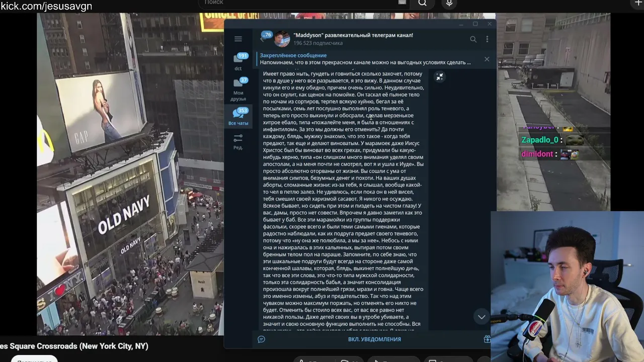Open the Telegram hamburger menu
Viewport: 644px width, 362px height.
(x=238, y=39)
